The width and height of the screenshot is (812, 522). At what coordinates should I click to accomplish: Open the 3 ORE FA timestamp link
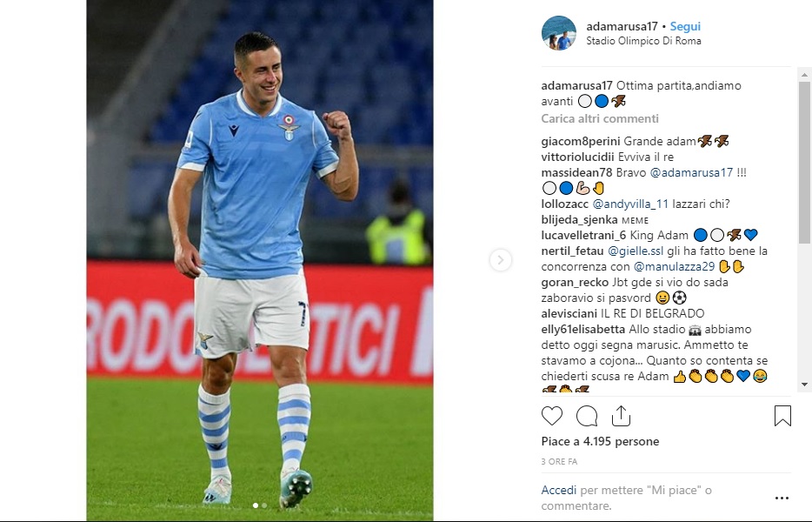559,461
